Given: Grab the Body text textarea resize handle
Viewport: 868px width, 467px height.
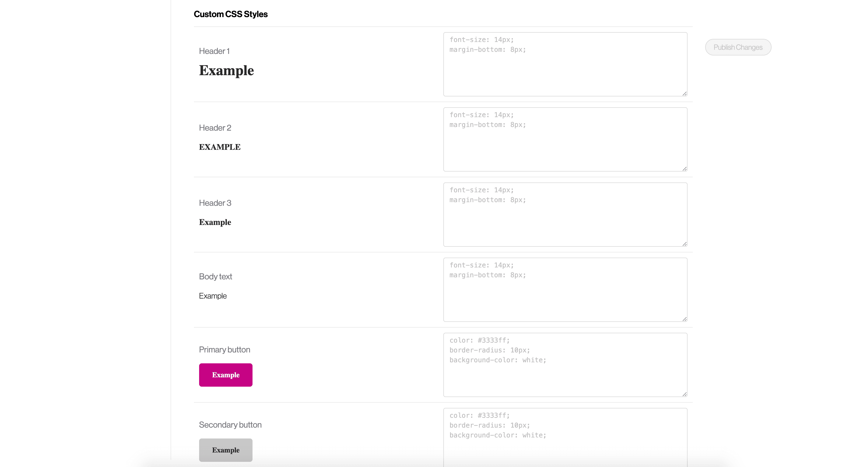Looking at the screenshot, I should point(684,319).
